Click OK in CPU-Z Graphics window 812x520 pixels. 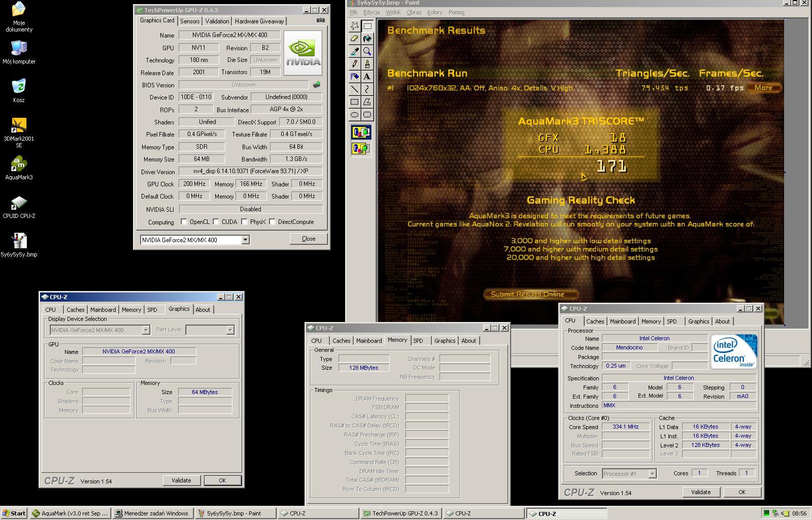[222, 480]
